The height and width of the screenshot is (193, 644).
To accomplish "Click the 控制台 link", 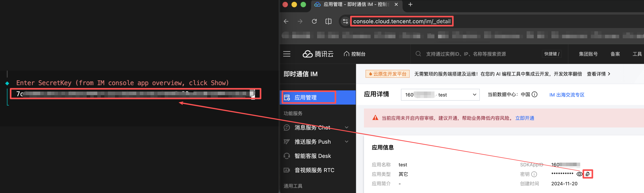I will coord(358,54).
